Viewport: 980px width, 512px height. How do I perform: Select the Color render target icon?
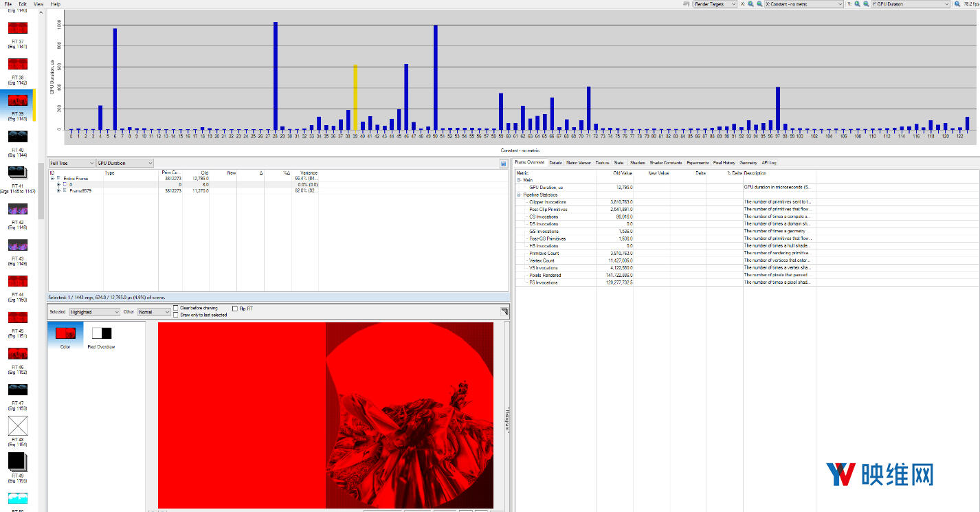pos(65,333)
